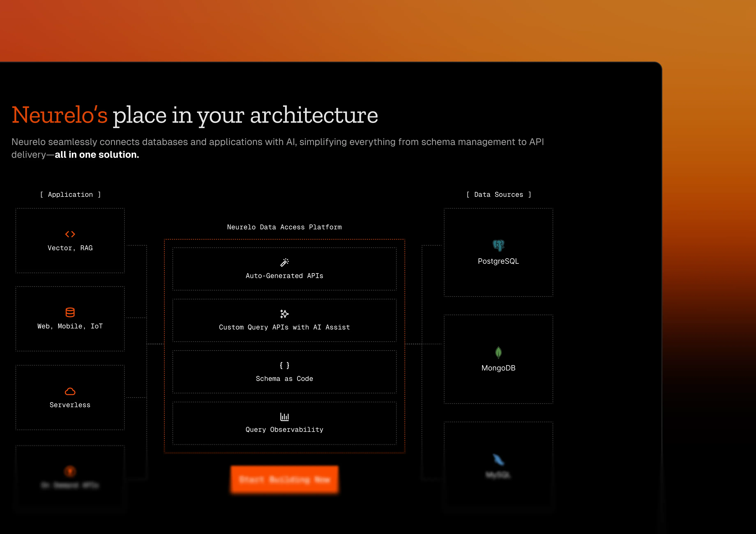
Task: Click the Start Building Now button
Action: click(x=284, y=480)
